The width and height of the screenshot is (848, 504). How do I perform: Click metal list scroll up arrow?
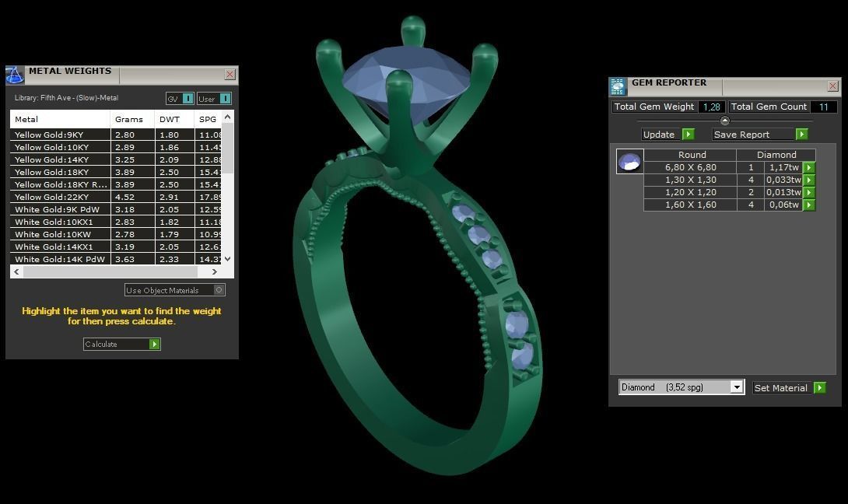coord(228,117)
